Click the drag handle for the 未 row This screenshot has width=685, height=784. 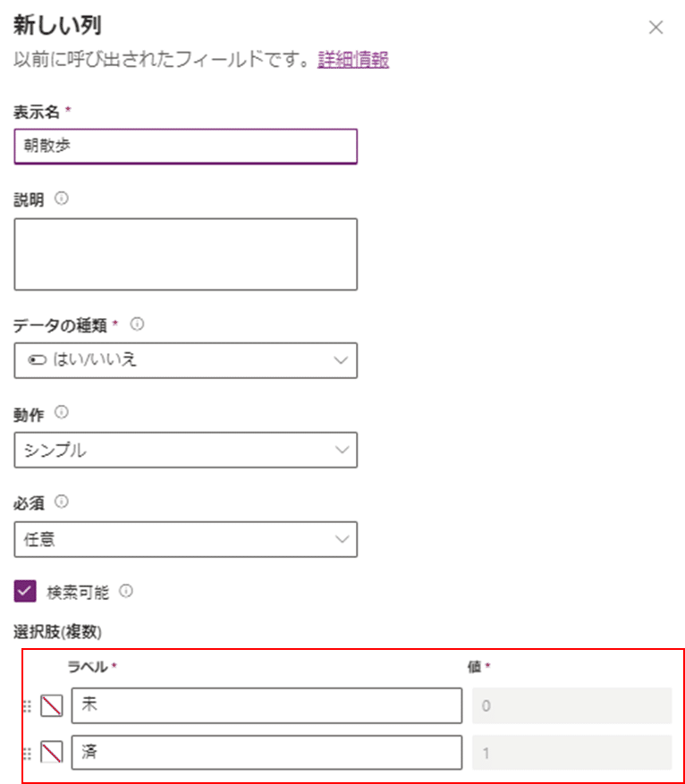[x=28, y=706]
